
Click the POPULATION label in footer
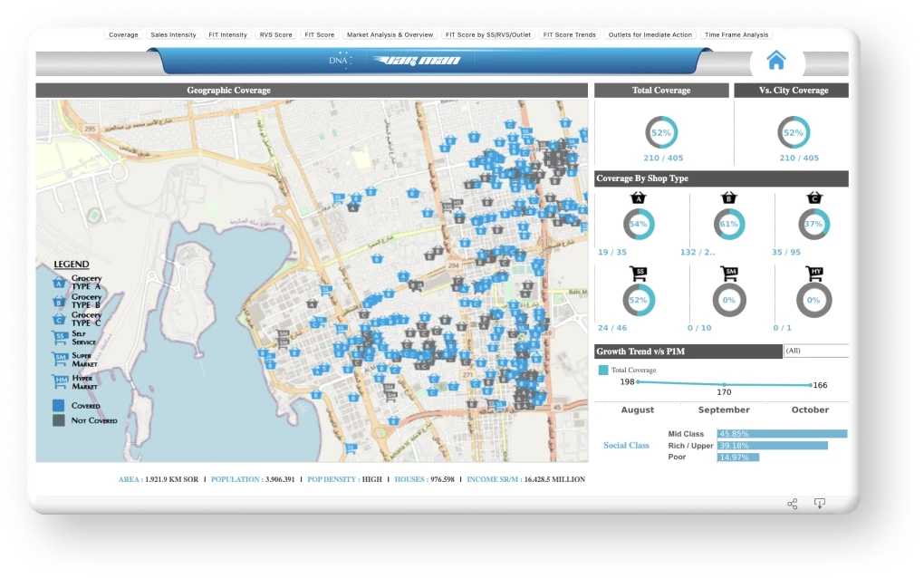point(236,479)
